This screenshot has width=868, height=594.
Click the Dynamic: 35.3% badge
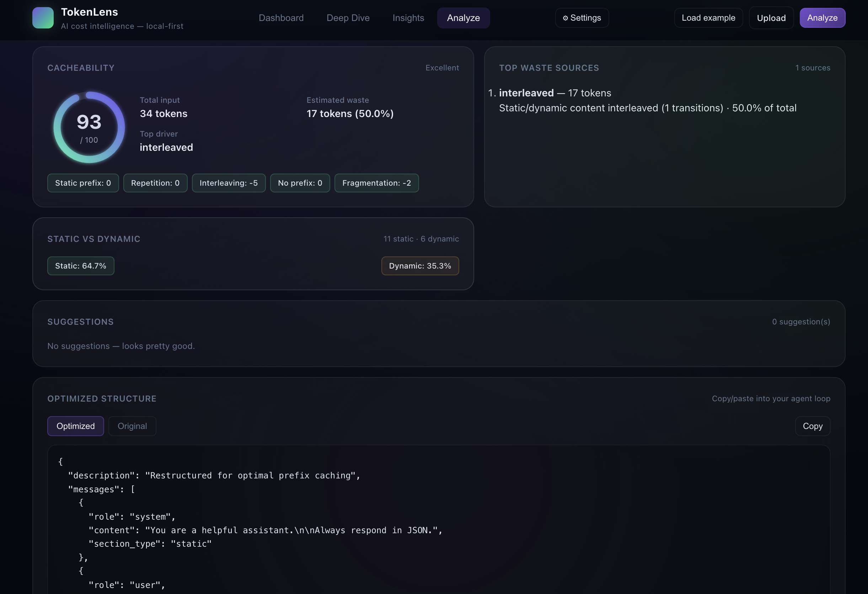(x=420, y=266)
